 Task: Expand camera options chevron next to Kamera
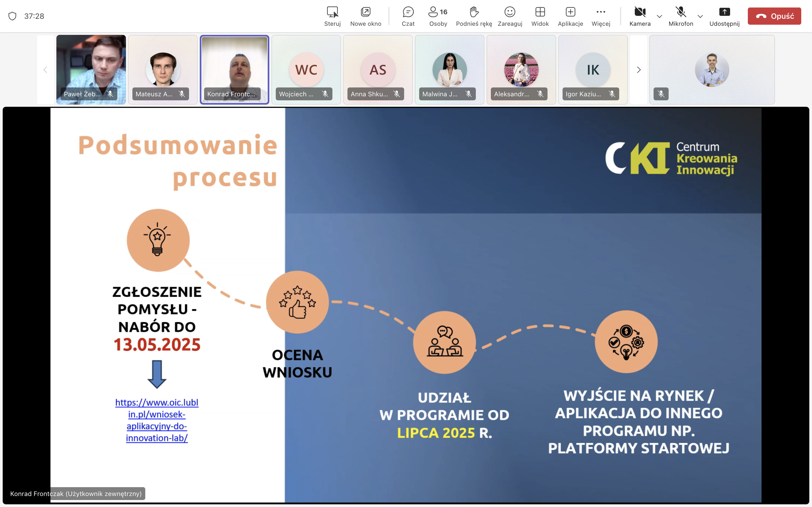pyautogui.click(x=659, y=16)
